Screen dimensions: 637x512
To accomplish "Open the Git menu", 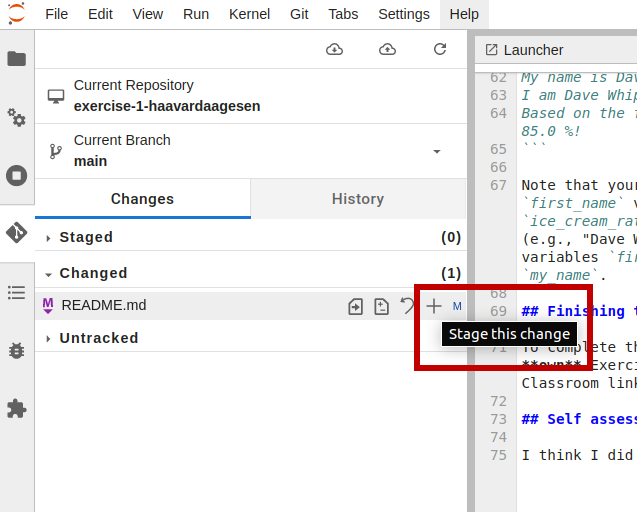I will (x=299, y=14).
